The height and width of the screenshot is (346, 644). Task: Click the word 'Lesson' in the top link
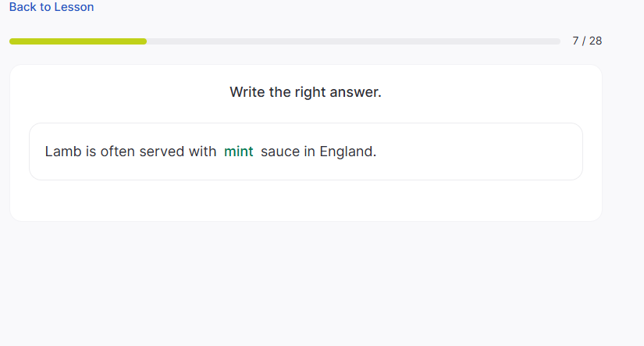tap(73, 7)
